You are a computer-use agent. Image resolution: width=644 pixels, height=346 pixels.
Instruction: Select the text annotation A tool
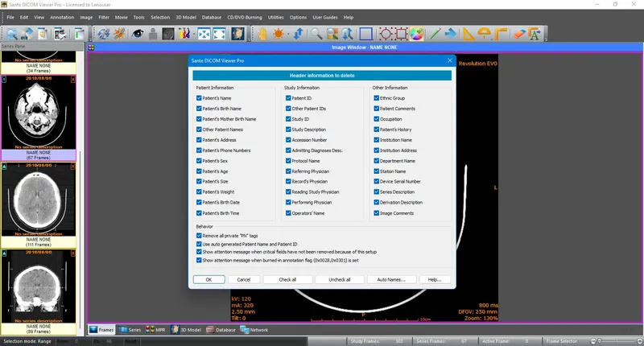point(535,34)
